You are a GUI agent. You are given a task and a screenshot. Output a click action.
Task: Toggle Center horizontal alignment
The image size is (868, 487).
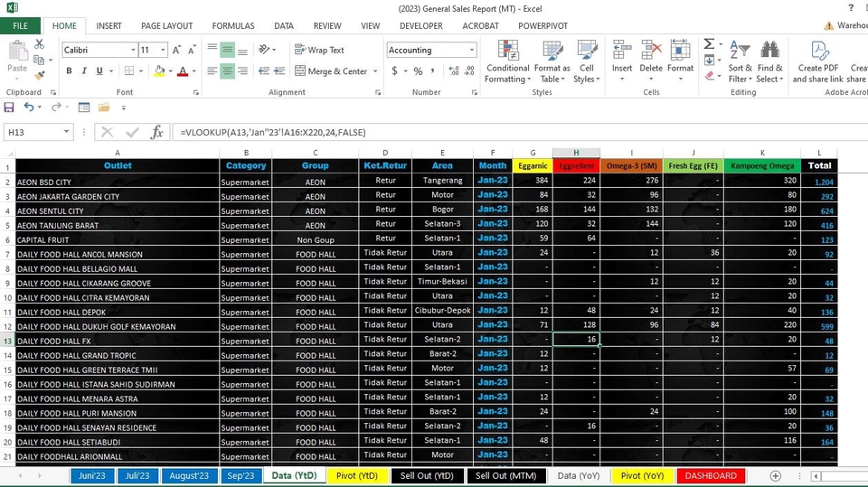pyautogui.click(x=228, y=70)
